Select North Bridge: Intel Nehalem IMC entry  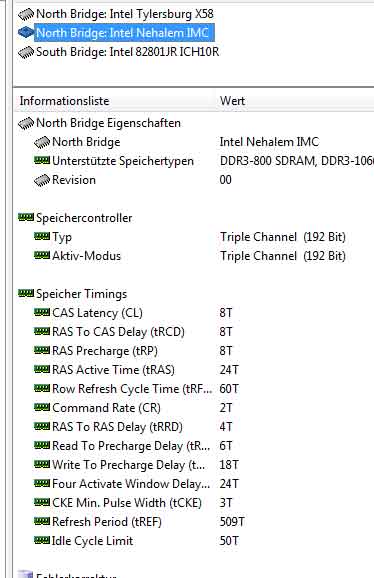coord(125,33)
